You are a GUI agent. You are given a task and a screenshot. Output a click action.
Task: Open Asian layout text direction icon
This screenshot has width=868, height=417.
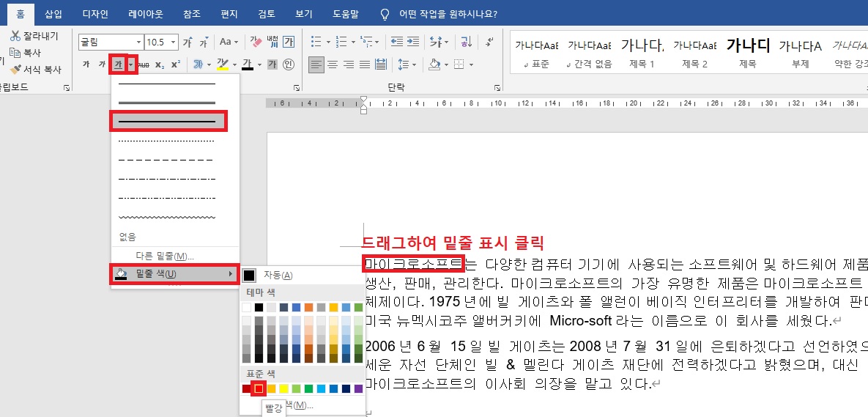point(435,42)
